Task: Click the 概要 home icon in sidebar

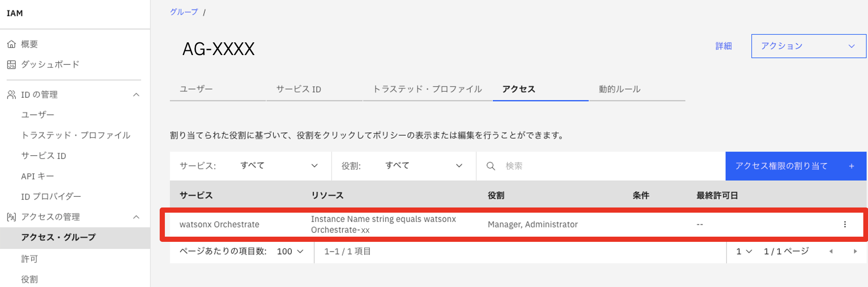Action: point(11,44)
